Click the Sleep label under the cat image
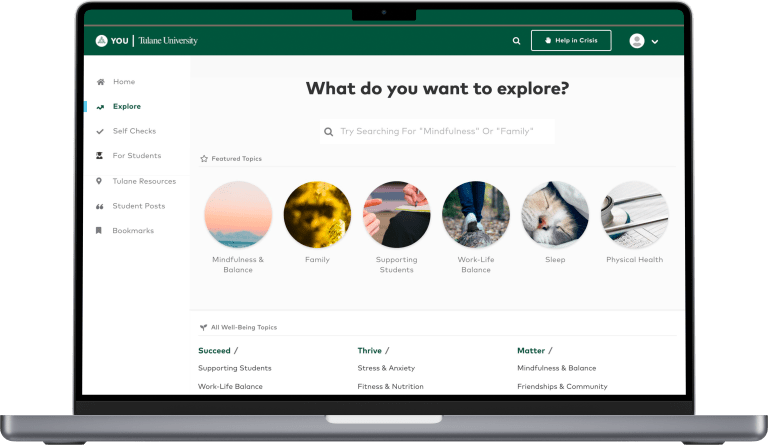 tap(555, 259)
